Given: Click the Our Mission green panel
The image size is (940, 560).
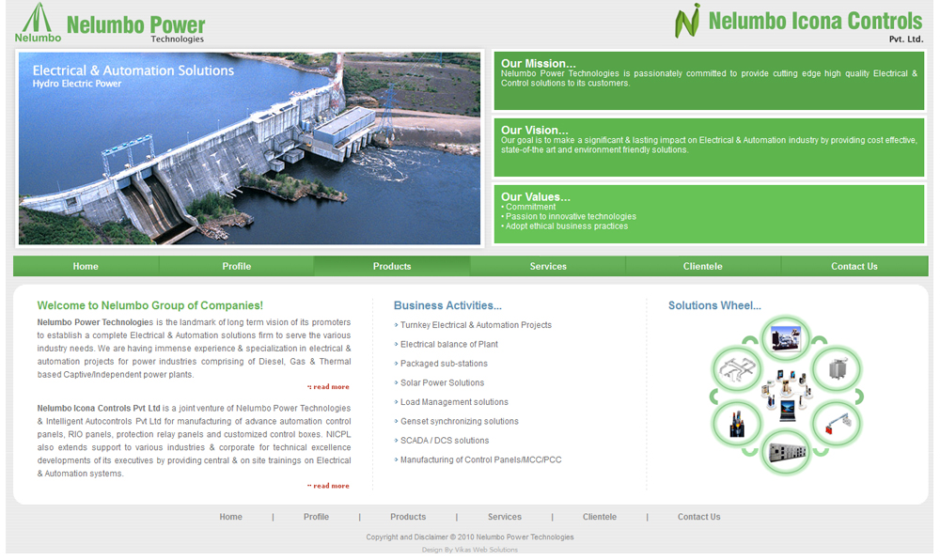Looking at the screenshot, I should (x=709, y=81).
